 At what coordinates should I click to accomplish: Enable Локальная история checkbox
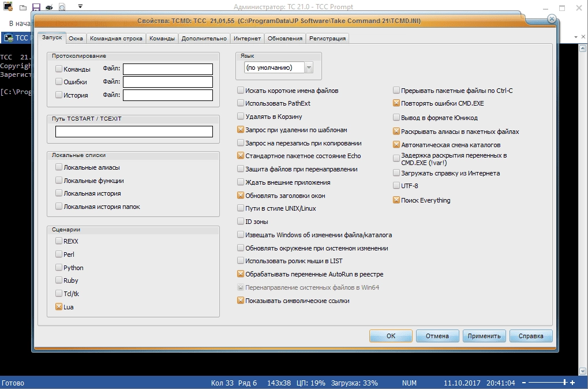[59, 193]
